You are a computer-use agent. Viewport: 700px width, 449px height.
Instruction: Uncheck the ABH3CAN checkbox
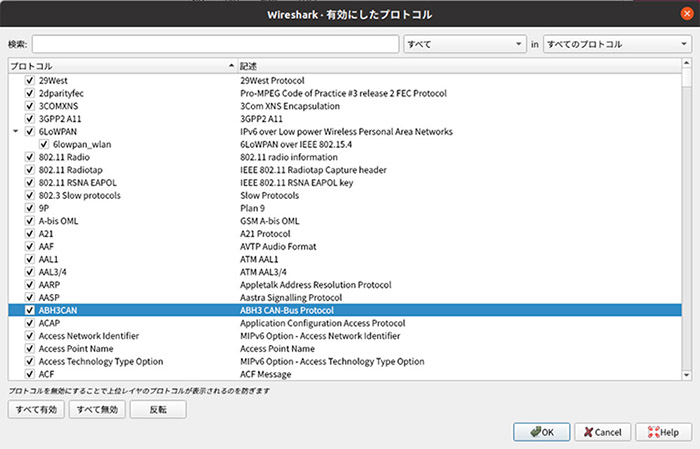pos(29,310)
